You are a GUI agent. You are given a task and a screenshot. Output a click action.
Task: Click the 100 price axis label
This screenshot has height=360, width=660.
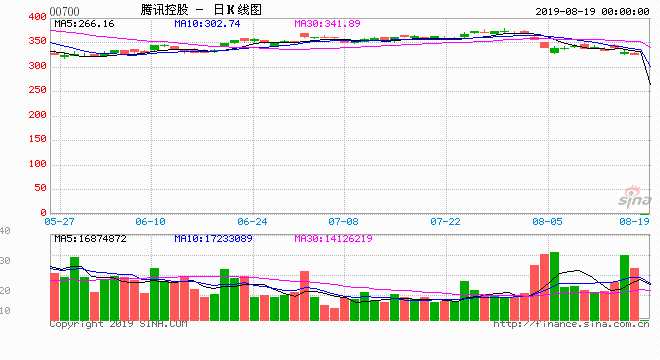click(37, 163)
